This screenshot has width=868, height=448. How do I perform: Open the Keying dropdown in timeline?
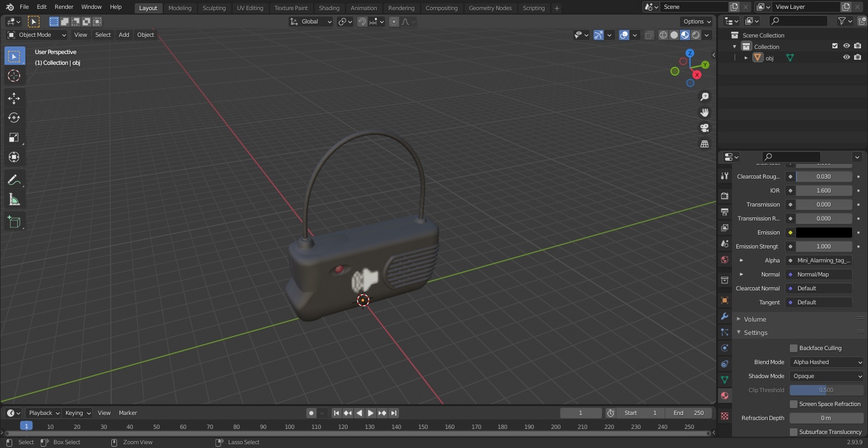click(78, 413)
